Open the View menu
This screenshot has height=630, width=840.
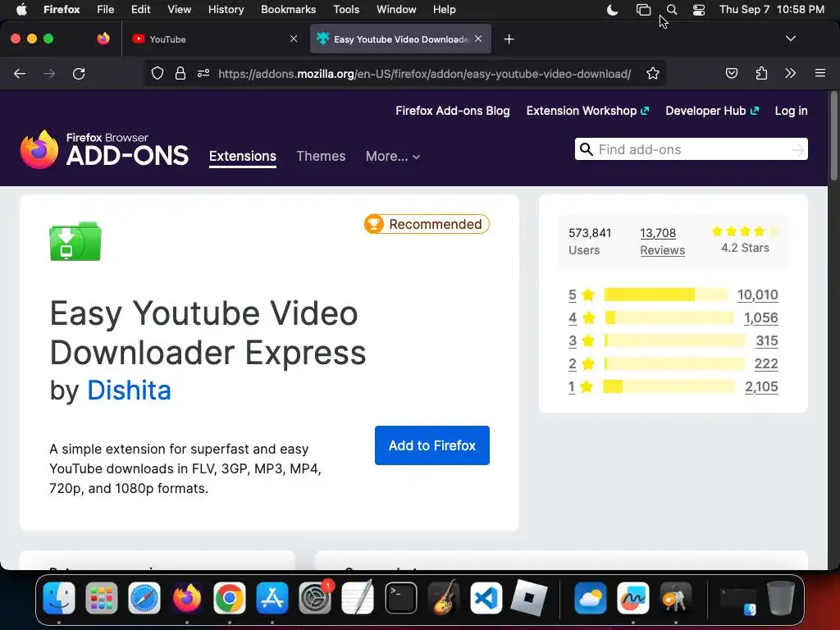[x=179, y=10]
